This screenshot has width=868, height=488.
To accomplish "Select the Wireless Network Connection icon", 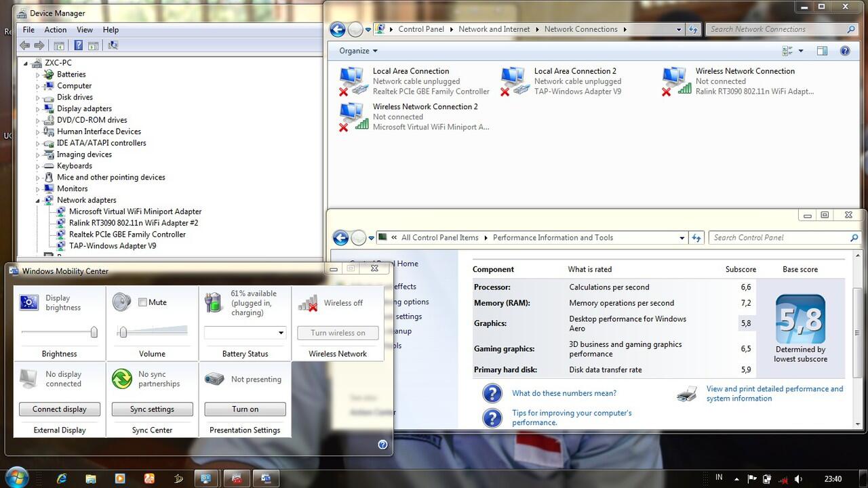I will [x=677, y=81].
